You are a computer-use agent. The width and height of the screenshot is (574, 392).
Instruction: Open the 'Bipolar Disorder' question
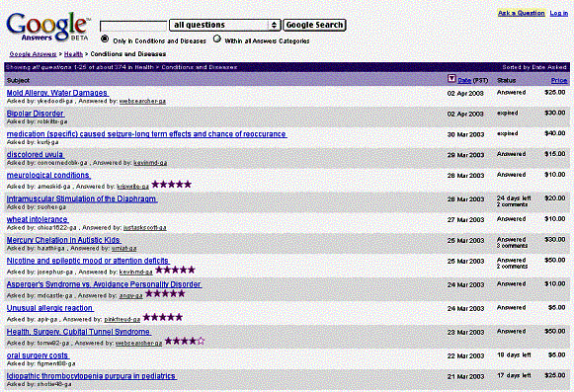click(x=36, y=114)
